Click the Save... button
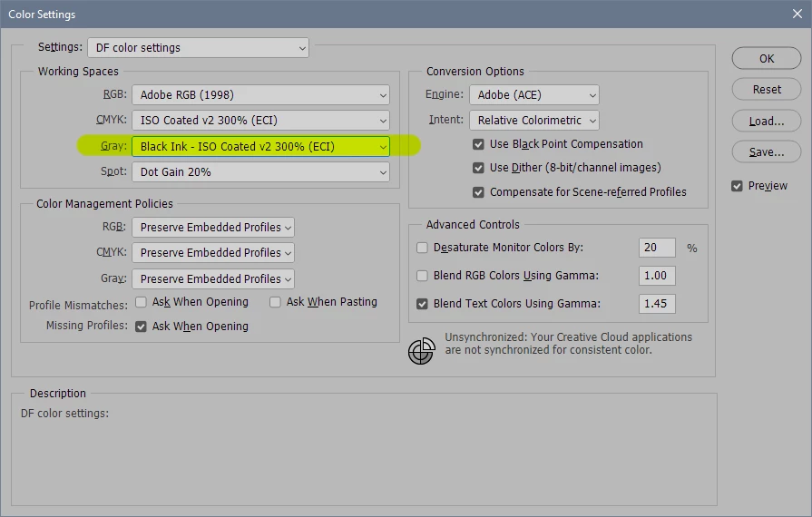 [767, 152]
